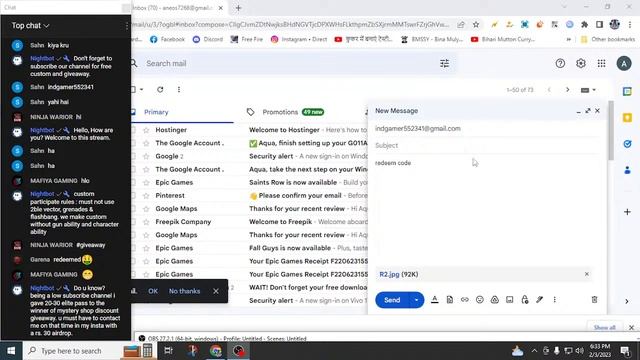Star the Google security alert email
The width and height of the screenshot is (640, 360).
click(x=146, y=156)
